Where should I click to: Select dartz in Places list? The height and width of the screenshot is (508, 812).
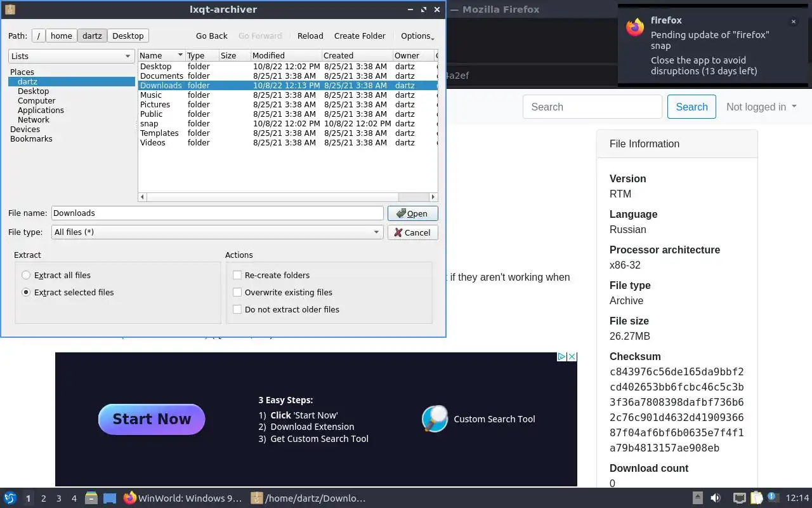[x=71, y=81]
